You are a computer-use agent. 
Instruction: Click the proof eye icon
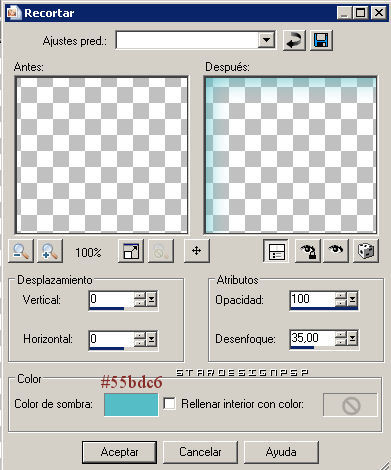(x=336, y=251)
